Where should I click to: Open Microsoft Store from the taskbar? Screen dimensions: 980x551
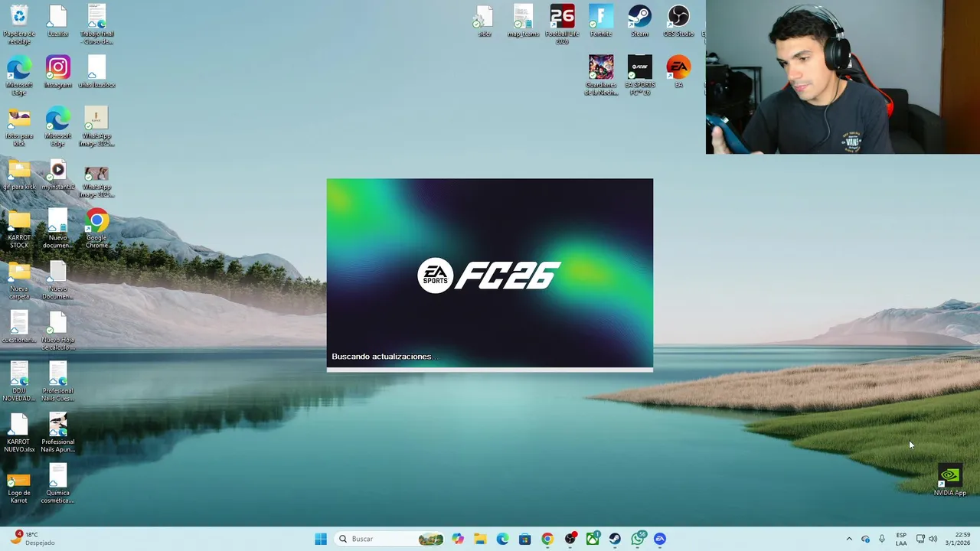coord(524,539)
